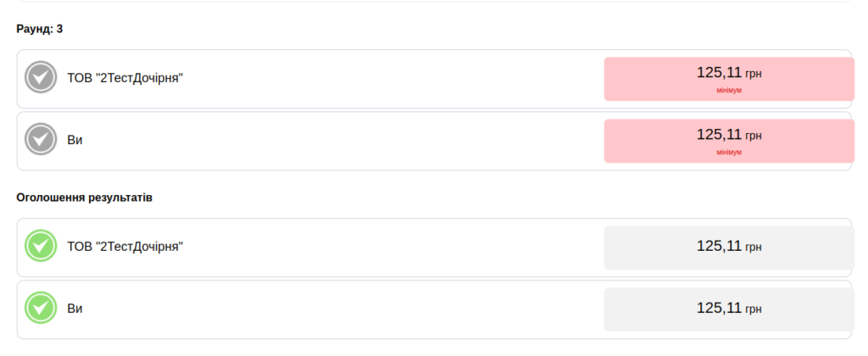Click gray checkmark icon beside Ви in Раунд 3
The height and width of the screenshot is (356, 868).
(41, 139)
